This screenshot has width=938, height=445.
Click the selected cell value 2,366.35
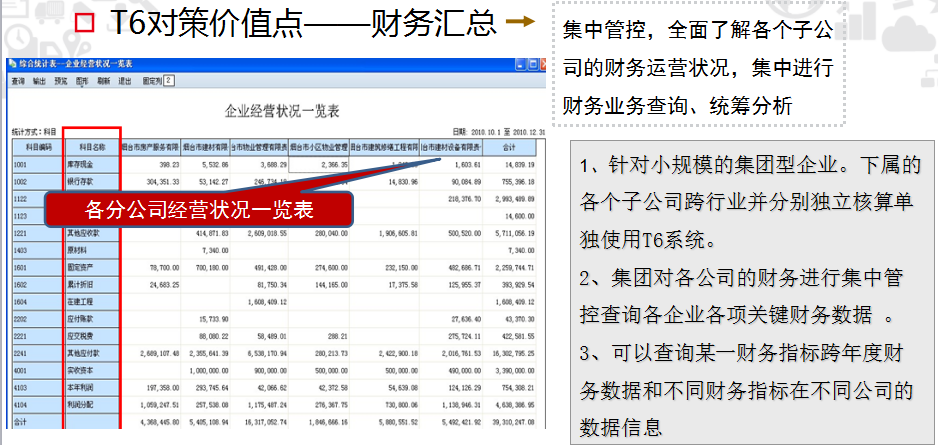(319, 164)
